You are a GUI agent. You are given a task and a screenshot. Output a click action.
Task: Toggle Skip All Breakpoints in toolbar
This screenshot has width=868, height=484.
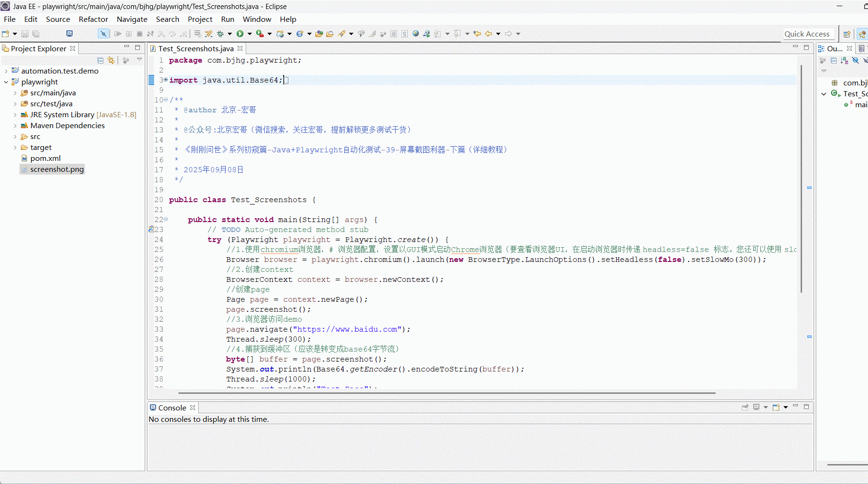[103, 34]
